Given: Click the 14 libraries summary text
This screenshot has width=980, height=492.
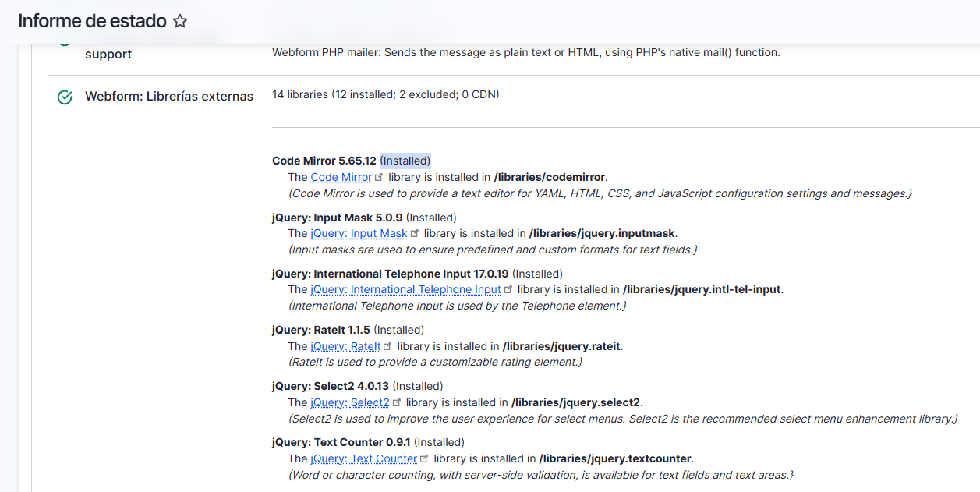Looking at the screenshot, I should point(385,94).
